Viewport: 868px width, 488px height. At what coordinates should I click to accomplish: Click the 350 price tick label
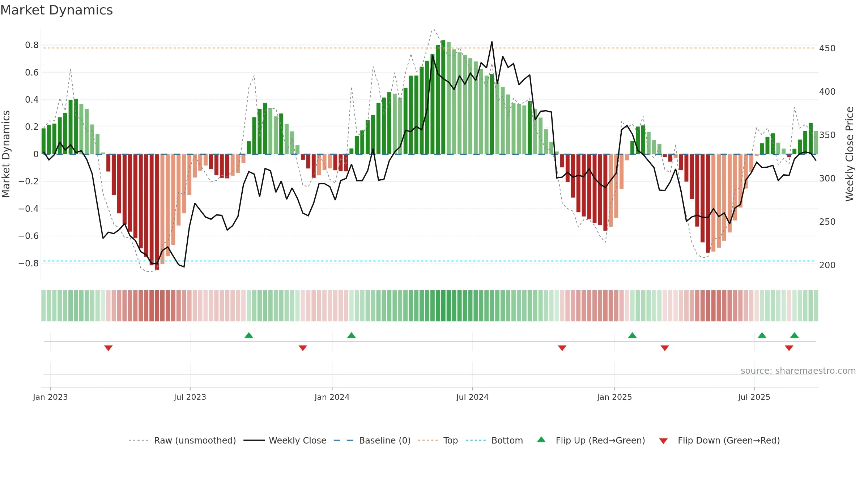coord(827,135)
